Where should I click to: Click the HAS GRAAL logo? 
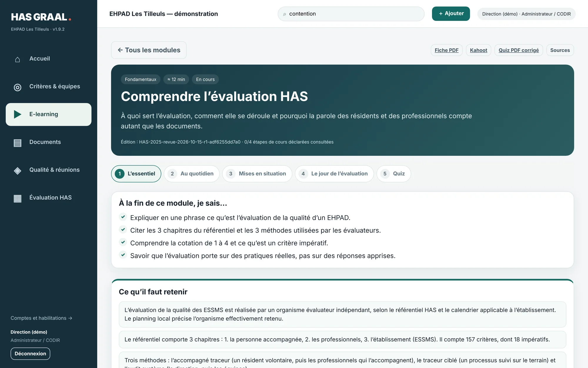[x=41, y=17]
